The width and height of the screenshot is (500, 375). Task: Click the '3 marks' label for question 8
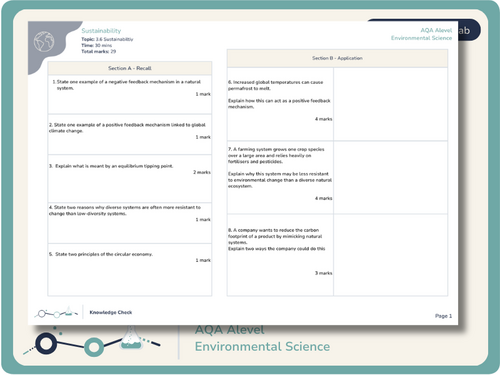pos(323,273)
